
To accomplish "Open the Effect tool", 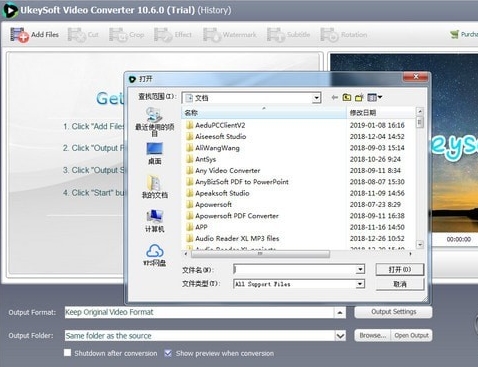I will pyautogui.click(x=173, y=35).
